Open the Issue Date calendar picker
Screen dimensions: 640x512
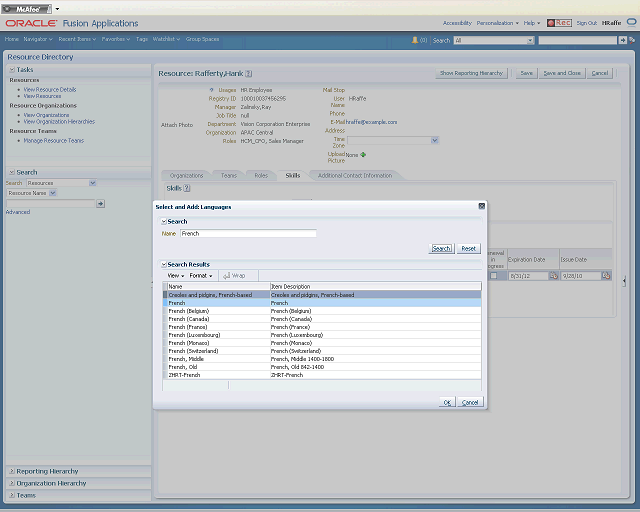(606, 276)
